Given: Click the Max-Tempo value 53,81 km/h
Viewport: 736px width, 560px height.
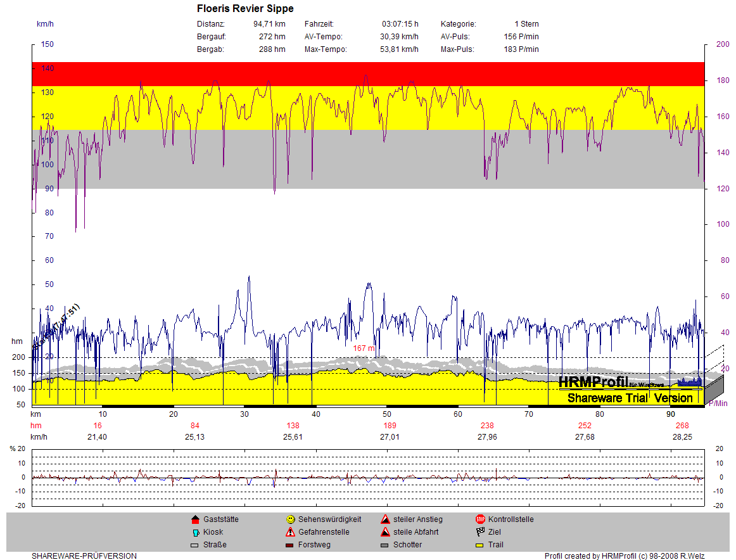Looking at the screenshot, I should coord(399,49).
